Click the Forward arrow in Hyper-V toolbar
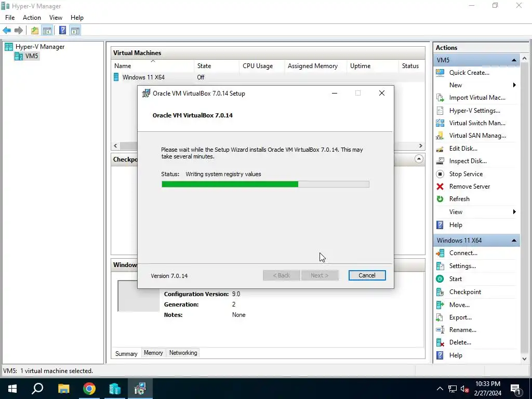532x399 pixels. 19,31
